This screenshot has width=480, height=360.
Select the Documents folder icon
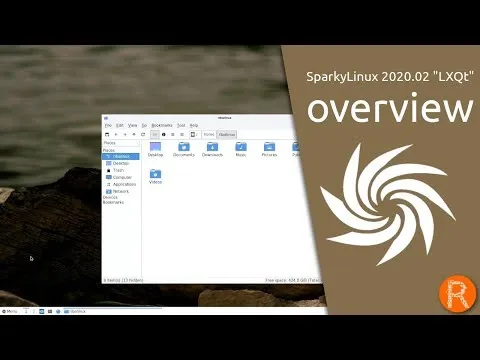(x=184, y=149)
